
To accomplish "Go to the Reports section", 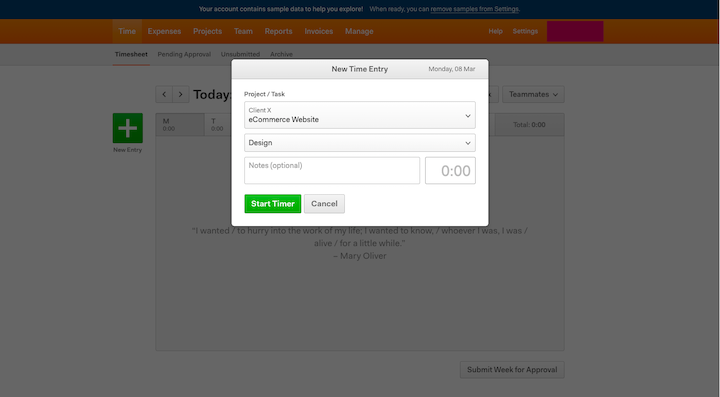I will coord(278,31).
